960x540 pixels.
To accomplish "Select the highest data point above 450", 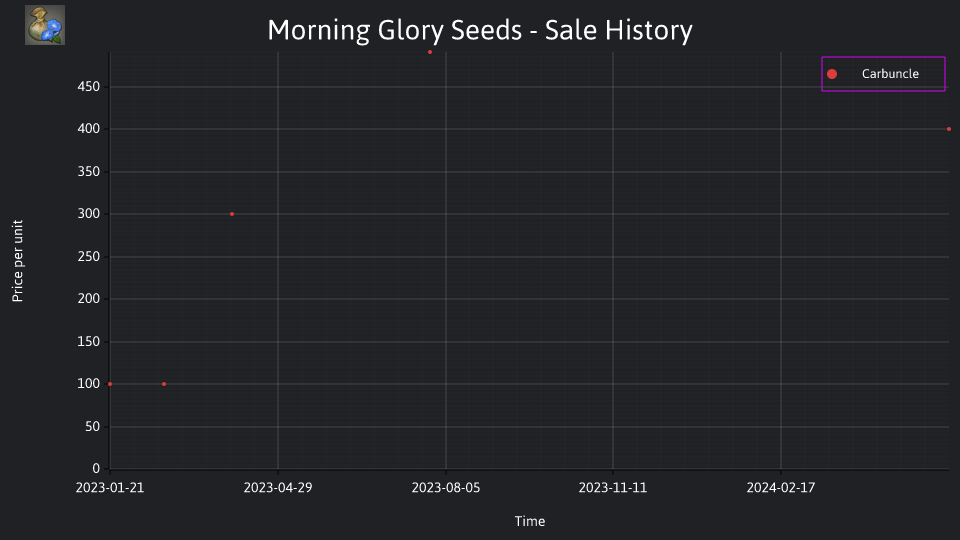I will tap(430, 52).
